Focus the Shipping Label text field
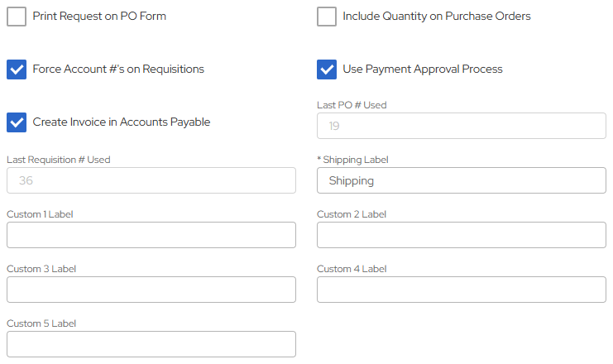 coord(461,180)
